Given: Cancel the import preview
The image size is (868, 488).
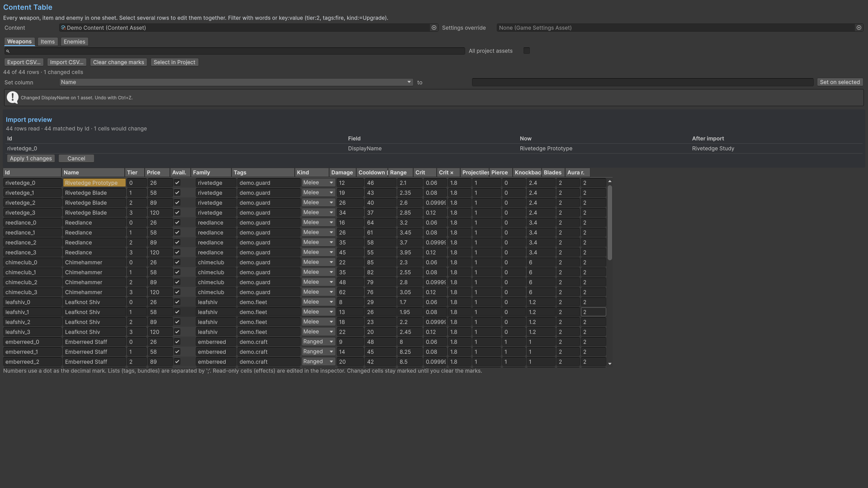Looking at the screenshot, I should (76, 159).
